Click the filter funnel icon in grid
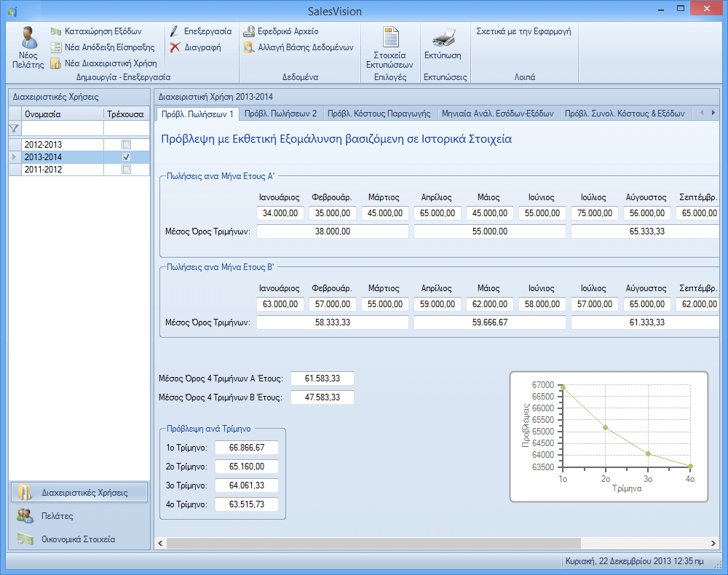The width and height of the screenshot is (728, 575). tap(14, 129)
